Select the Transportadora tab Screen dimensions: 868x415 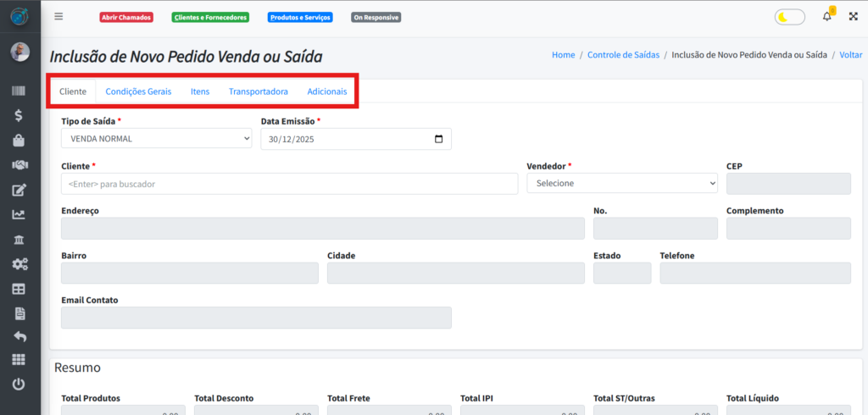pyautogui.click(x=259, y=91)
